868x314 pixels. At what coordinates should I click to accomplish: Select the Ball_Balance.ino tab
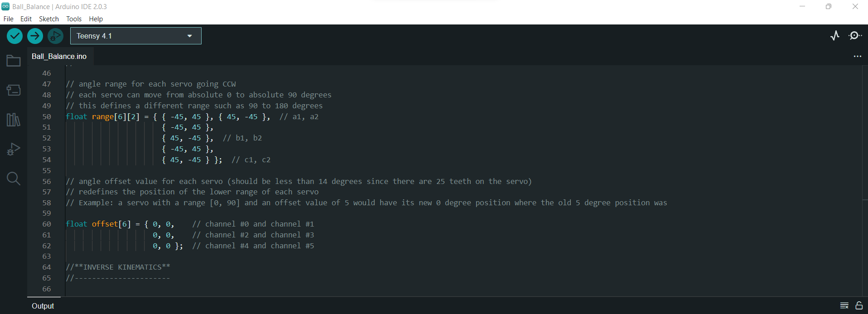point(59,56)
